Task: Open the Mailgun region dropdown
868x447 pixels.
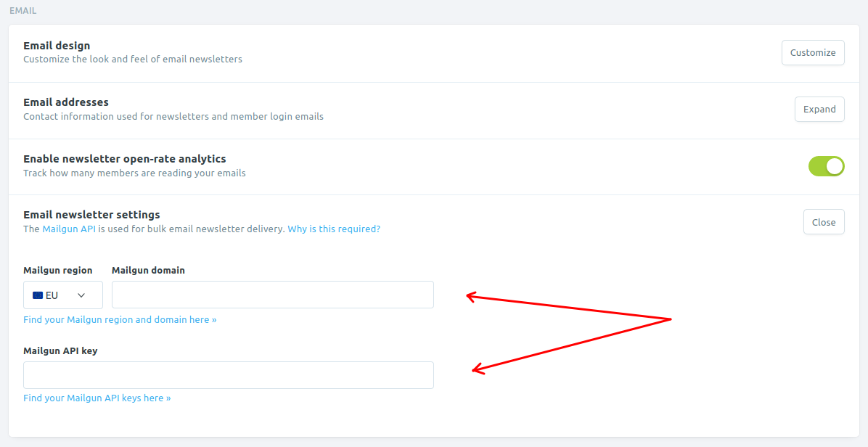Action: pyautogui.click(x=63, y=295)
